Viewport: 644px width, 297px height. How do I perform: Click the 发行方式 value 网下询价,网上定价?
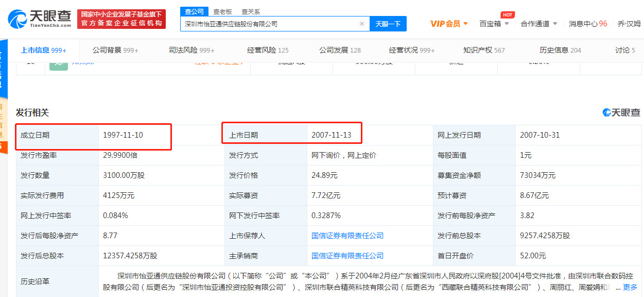344,155
